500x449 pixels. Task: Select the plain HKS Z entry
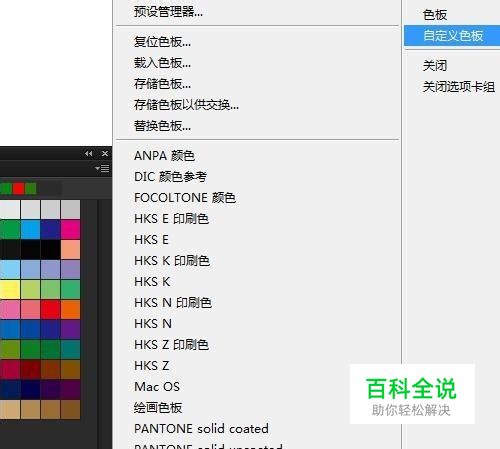pos(152,366)
